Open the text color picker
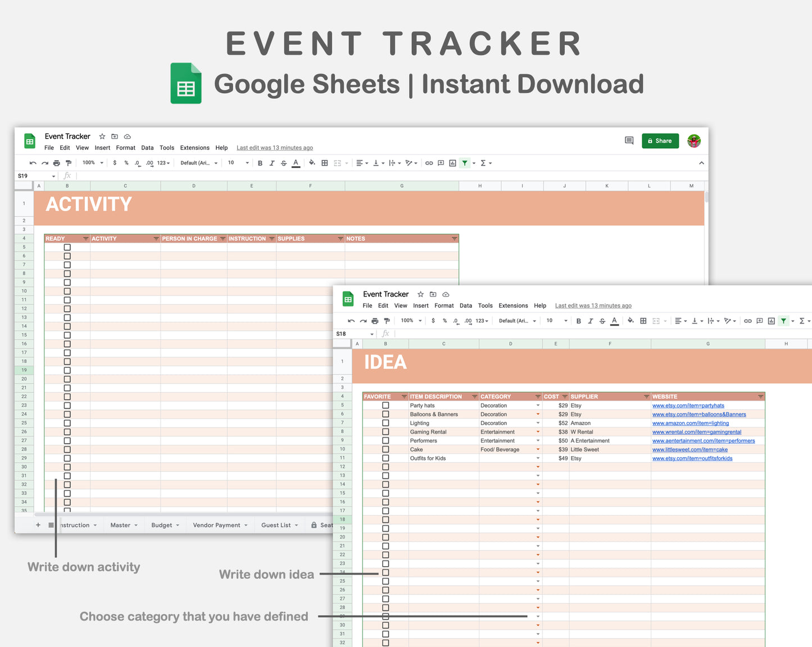Image resolution: width=812 pixels, height=647 pixels. click(x=296, y=163)
